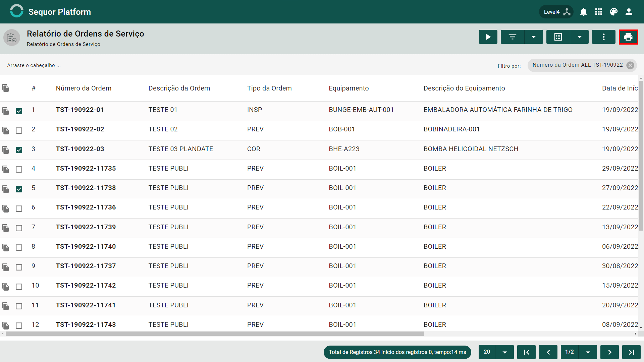Image resolution: width=644 pixels, height=362 pixels.
Task: Open the filter icon button
Action: click(x=513, y=37)
